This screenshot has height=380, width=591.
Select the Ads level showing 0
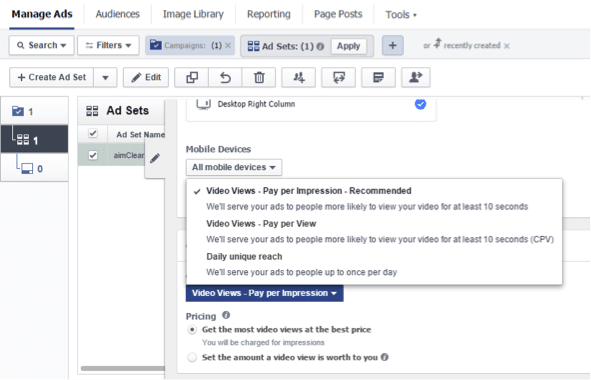click(35, 167)
